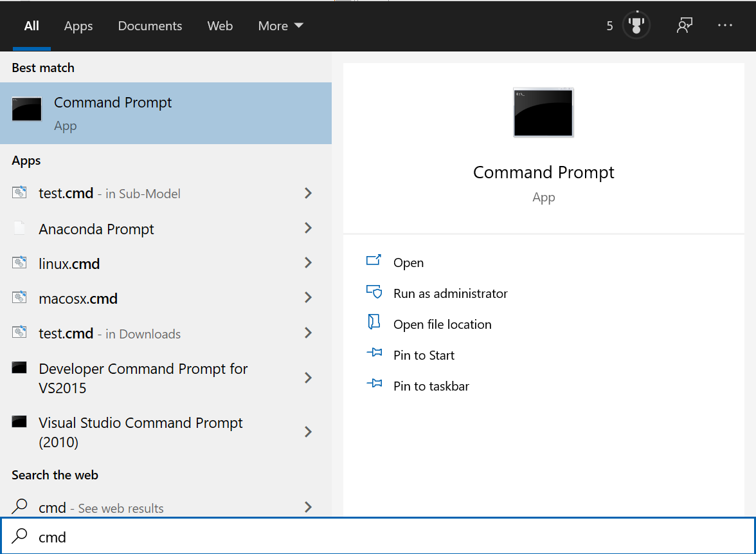Click the Open file location folder icon
This screenshot has width=756, height=554.
tap(373, 323)
